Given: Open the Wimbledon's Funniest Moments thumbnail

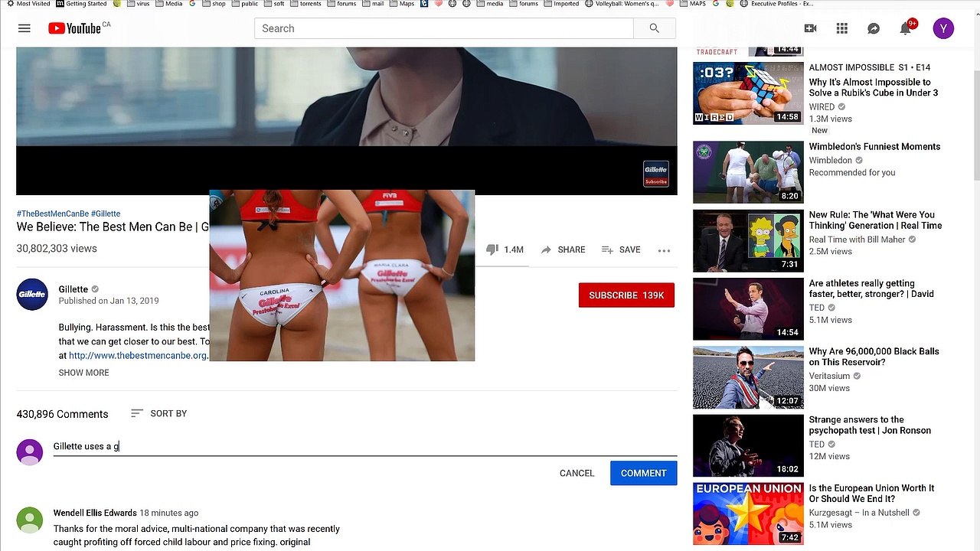Looking at the screenshot, I should (748, 172).
